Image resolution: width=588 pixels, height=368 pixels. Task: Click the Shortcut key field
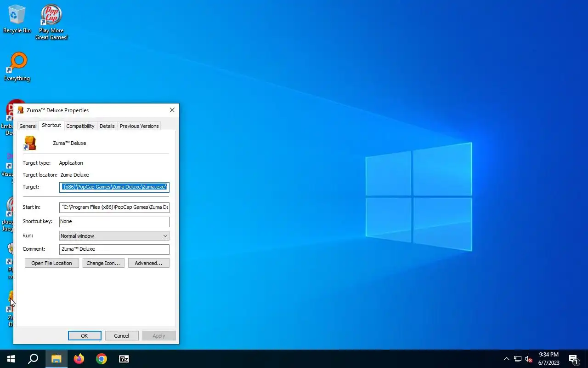point(114,221)
